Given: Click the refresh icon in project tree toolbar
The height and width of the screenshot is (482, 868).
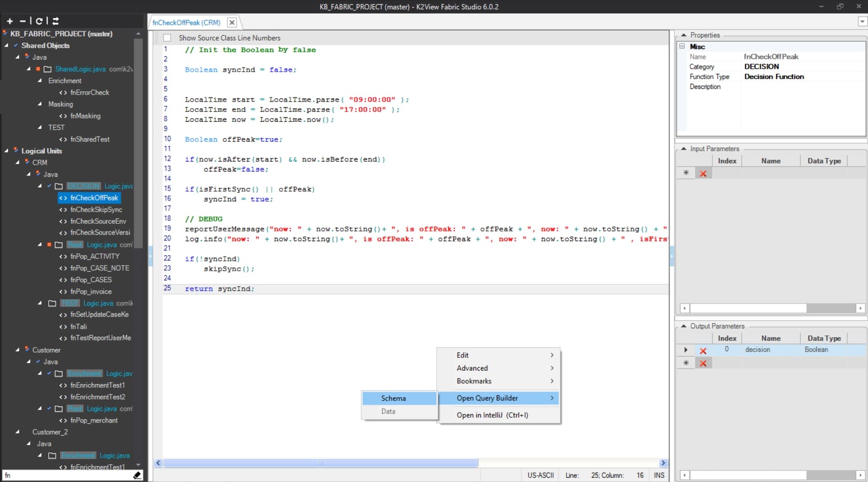Looking at the screenshot, I should tap(39, 21).
